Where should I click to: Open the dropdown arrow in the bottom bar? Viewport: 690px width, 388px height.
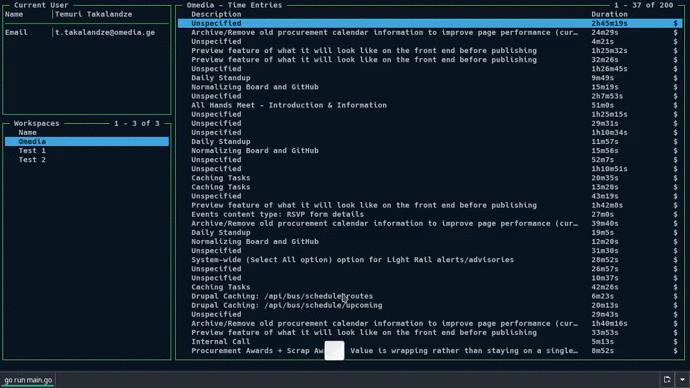(682, 379)
